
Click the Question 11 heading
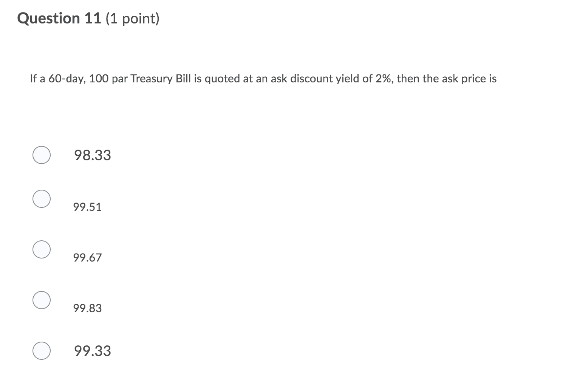click(x=88, y=18)
